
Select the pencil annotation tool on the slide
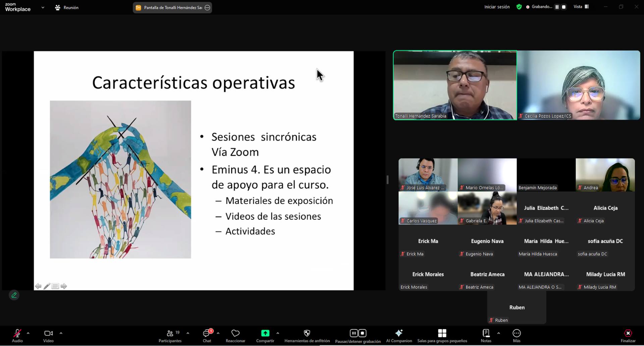coord(47,286)
